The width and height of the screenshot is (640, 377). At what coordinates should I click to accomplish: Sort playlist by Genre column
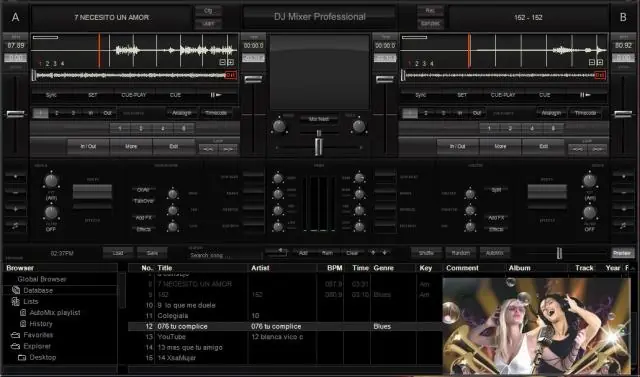point(384,268)
